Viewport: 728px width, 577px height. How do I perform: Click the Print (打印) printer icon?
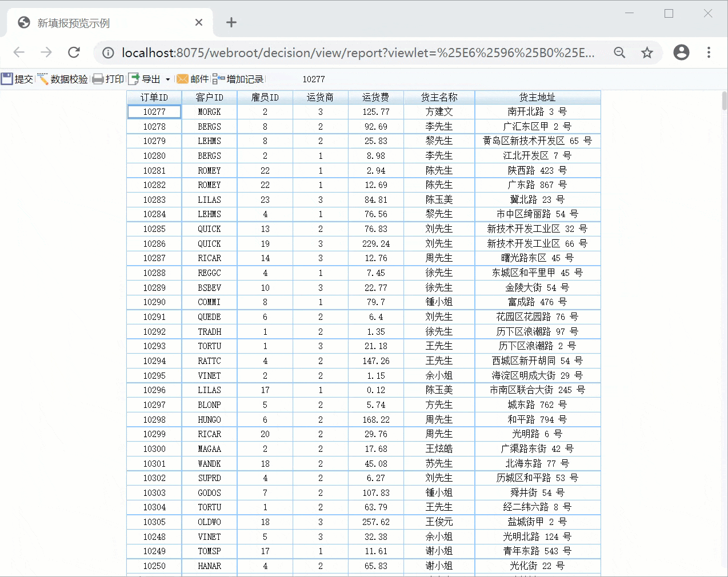coord(98,79)
